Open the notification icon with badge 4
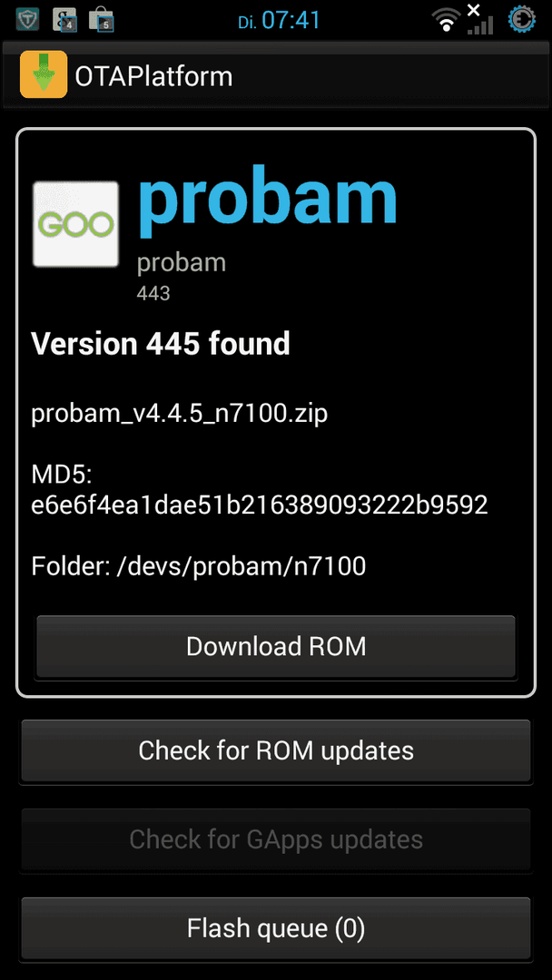The width and height of the screenshot is (552, 980). (64, 19)
